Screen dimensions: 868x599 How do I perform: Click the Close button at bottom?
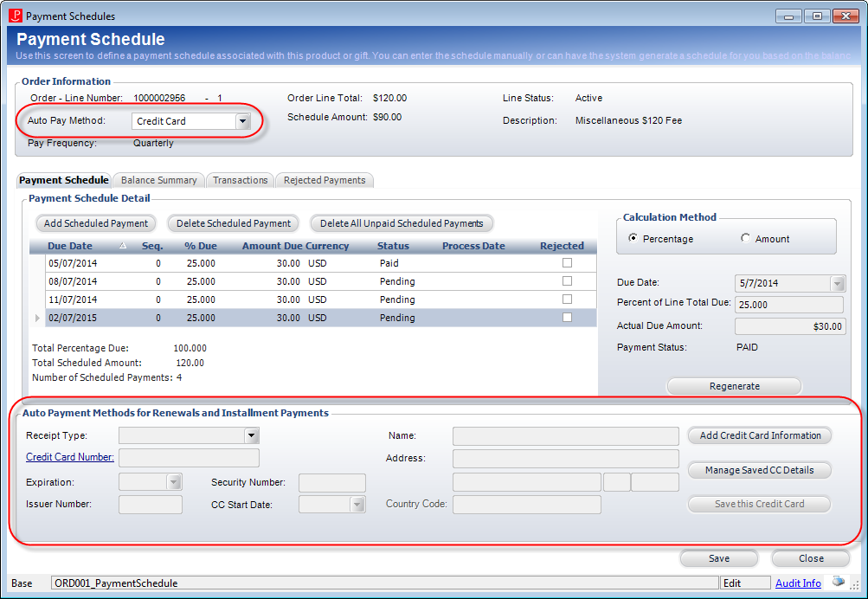[810, 558]
